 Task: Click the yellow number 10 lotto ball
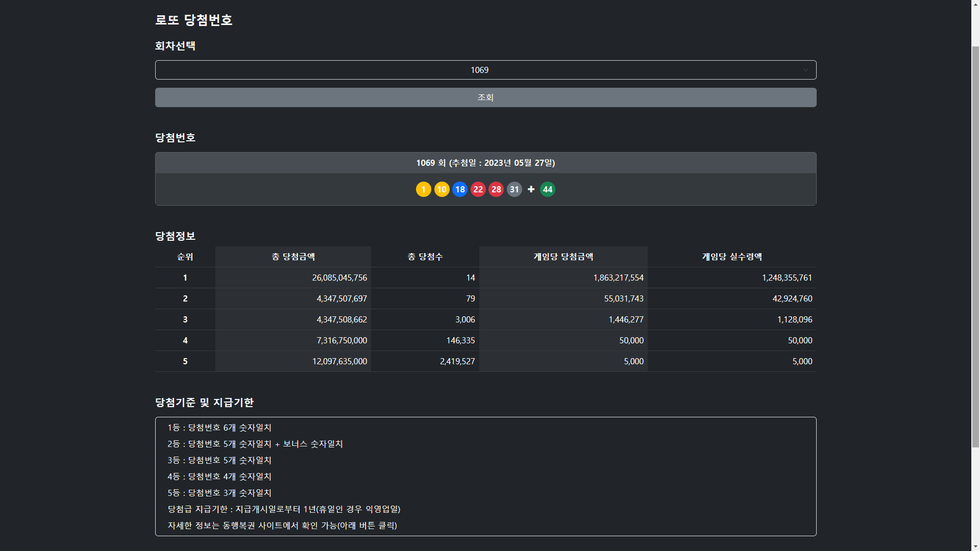coord(442,189)
